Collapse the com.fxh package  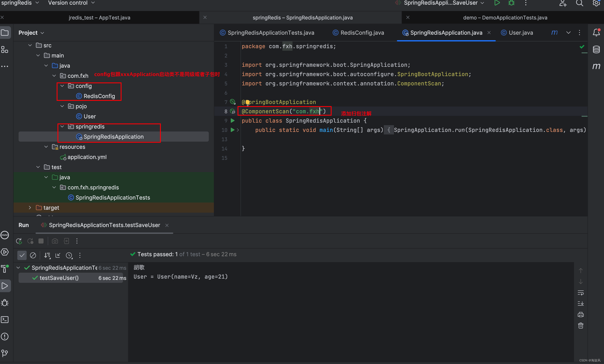point(54,76)
